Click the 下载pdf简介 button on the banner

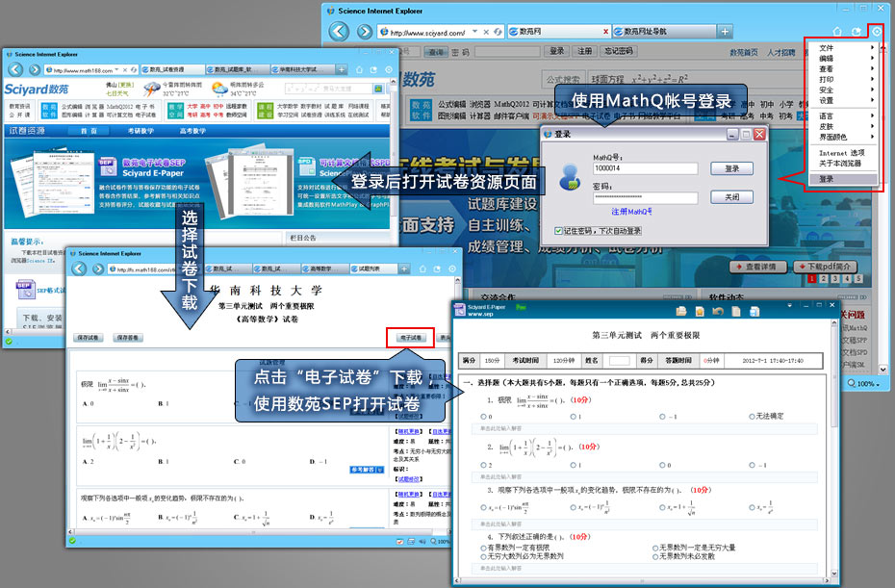pos(826,267)
